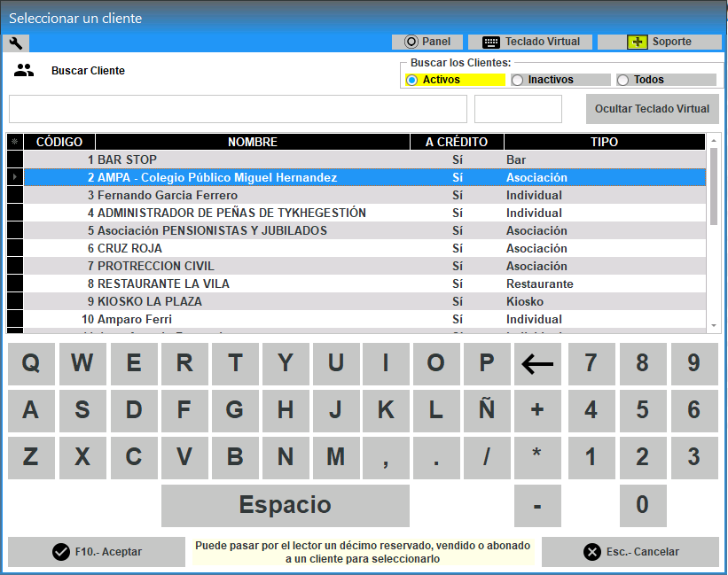Sort by the A CRÉDITO column header

457,142
